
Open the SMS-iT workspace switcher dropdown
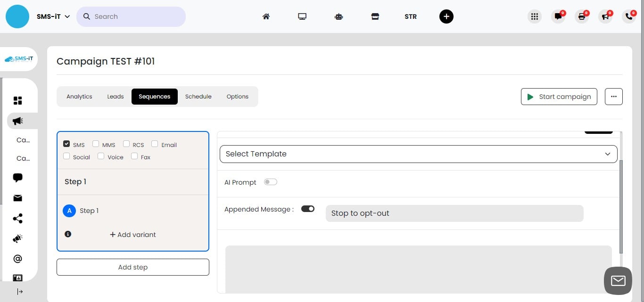(53, 16)
